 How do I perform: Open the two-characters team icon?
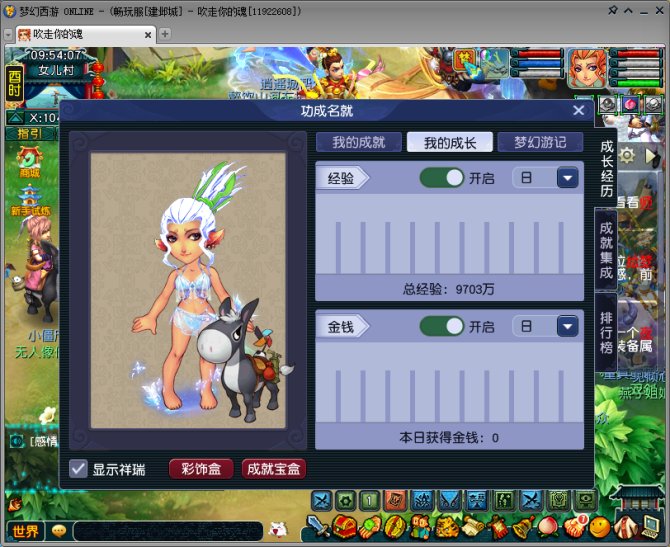[421, 527]
